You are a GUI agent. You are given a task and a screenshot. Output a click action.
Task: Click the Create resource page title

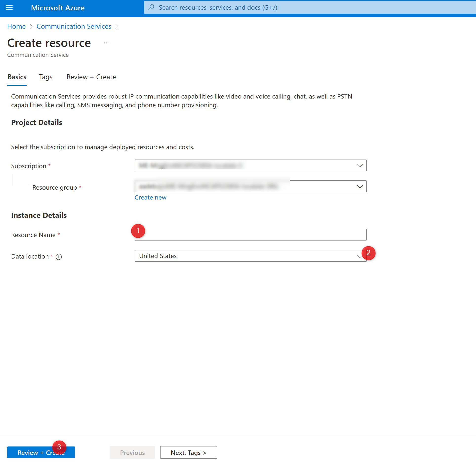49,43
